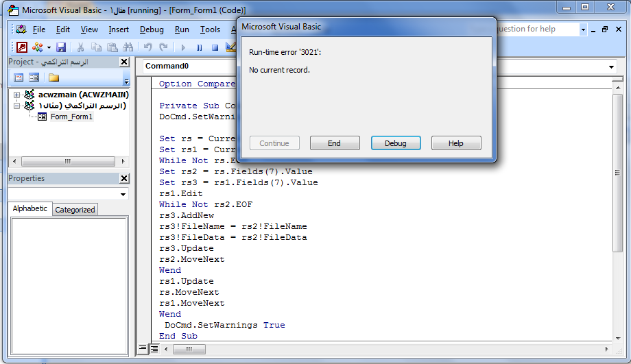Click the Find binoculars icon
The height and width of the screenshot is (364, 631).
tap(128, 47)
